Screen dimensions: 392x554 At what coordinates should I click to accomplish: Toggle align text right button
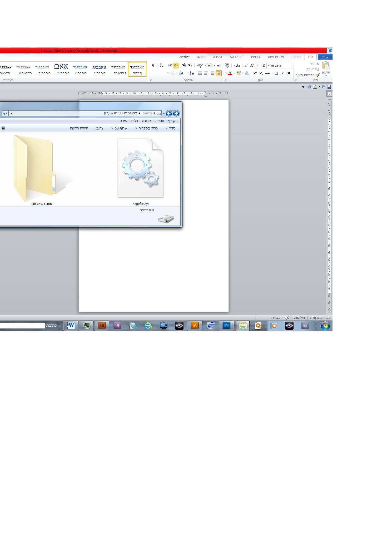point(219,73)
